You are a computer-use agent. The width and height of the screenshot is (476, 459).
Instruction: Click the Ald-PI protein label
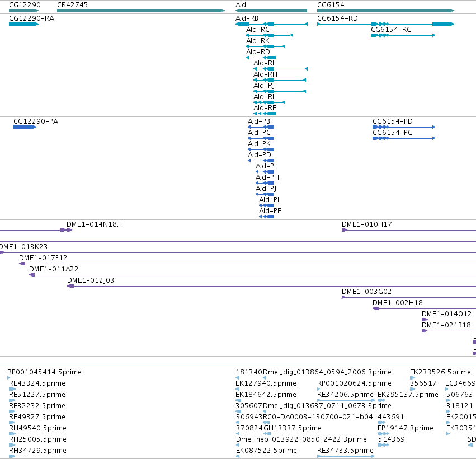[269, 200]
